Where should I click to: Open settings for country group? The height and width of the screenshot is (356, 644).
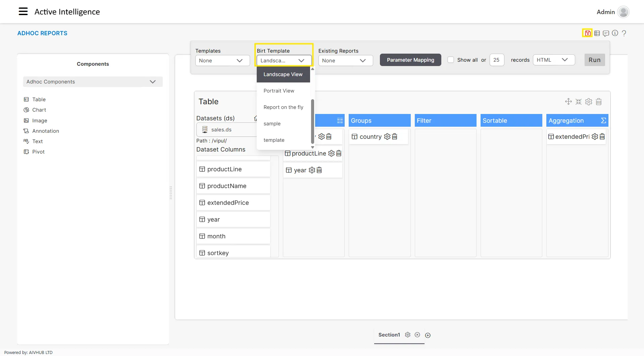387,137
